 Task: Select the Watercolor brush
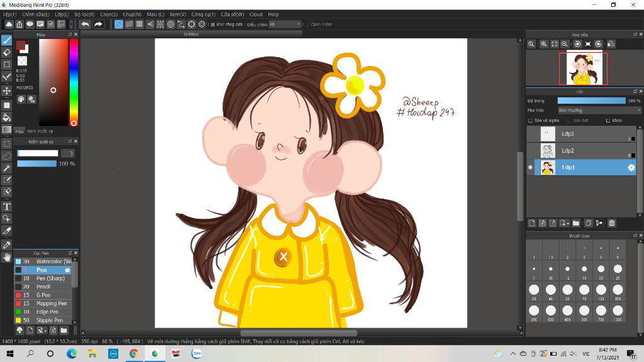[x=43, y=261]
